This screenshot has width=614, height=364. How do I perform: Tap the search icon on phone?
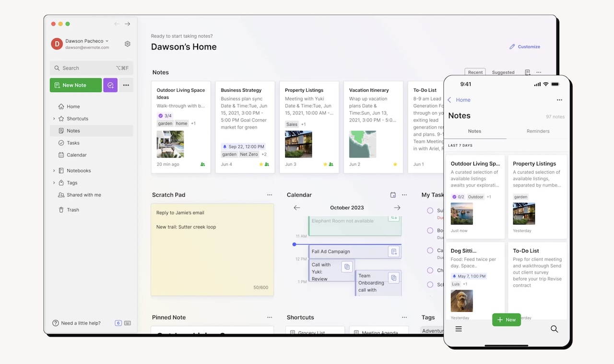[x=554, y=329]
